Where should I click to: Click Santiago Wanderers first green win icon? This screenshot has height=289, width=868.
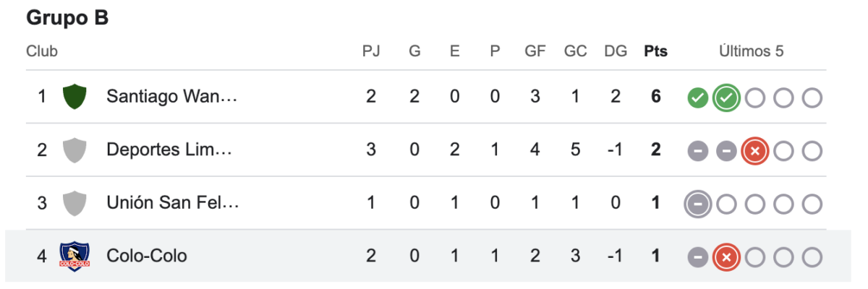[x=697, y=98]
